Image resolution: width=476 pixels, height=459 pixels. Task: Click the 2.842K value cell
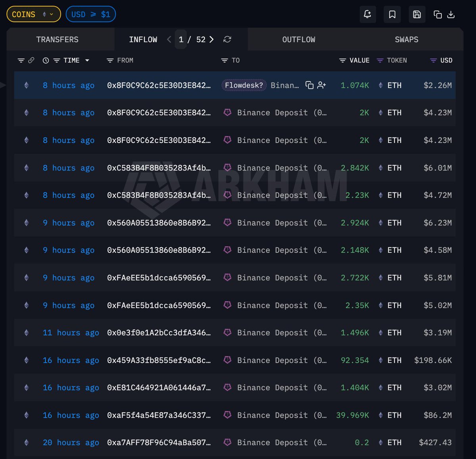tap(355, 168)
